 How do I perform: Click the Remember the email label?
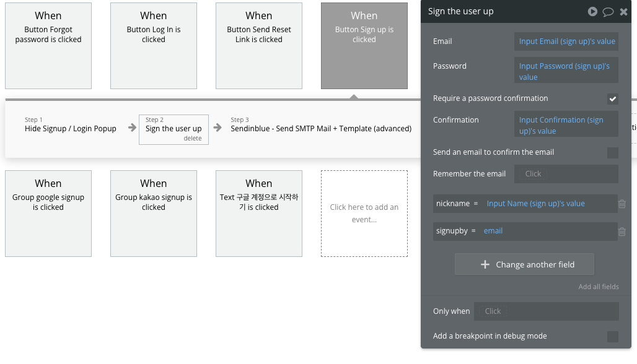click(469, 174)
